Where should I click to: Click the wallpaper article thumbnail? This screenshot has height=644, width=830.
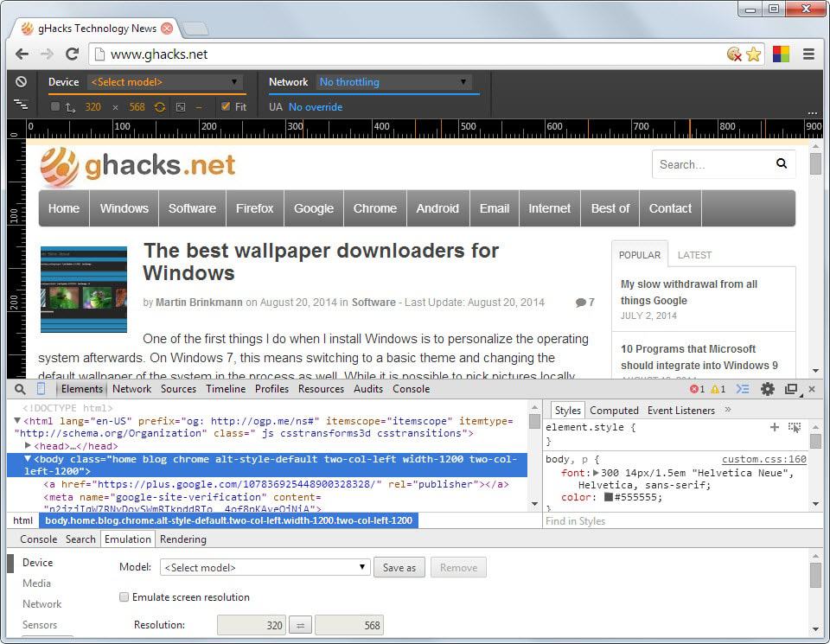pos(84,290)
